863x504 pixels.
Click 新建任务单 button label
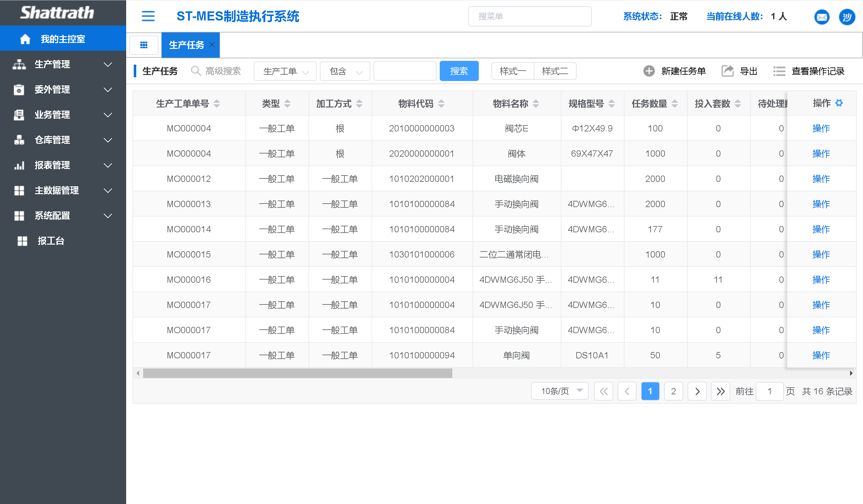pos(683,71)
